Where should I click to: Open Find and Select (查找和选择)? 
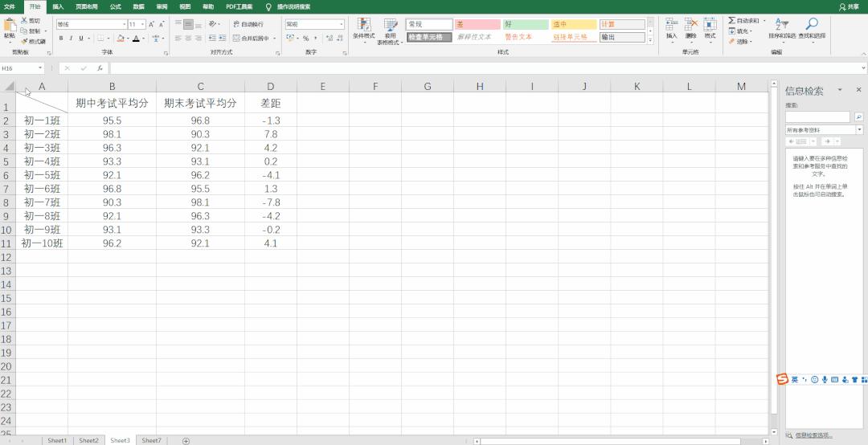812,29
